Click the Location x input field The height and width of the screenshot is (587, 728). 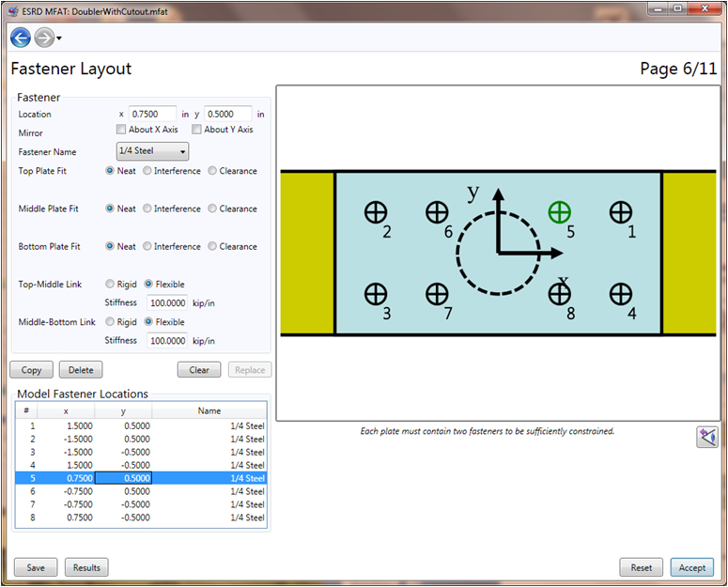(152, 114)
